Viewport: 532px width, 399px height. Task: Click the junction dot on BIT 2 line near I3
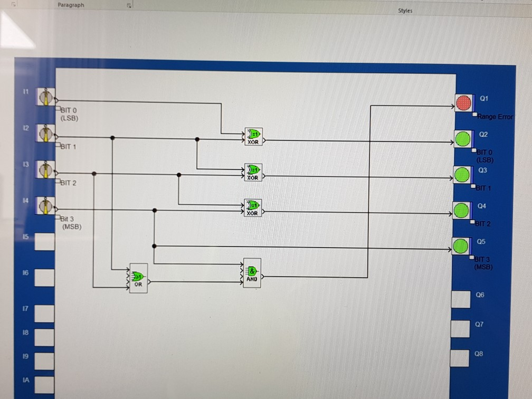pos(94,174)
